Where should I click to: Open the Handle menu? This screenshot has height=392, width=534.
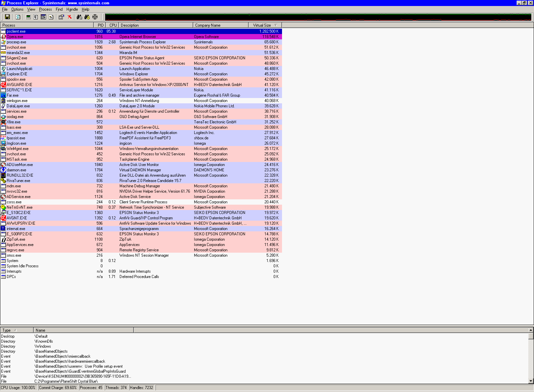click(72, 9)
